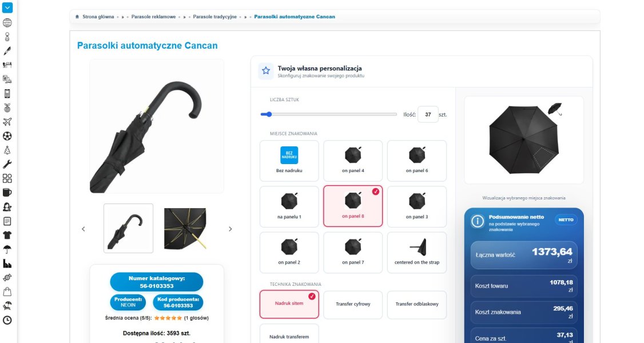This screenshot has height=343, width=644.
Task: Open the soccer ball sports category icon
Action: point(7,136)
